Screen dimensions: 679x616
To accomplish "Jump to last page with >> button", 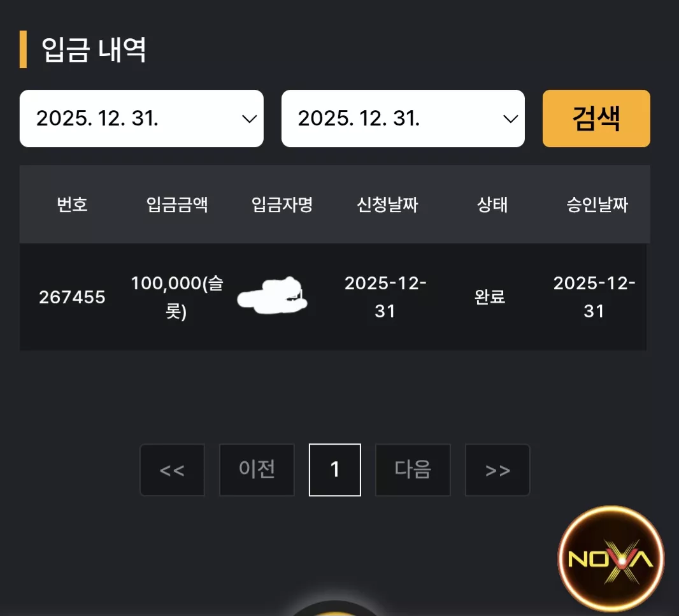I will click(497, 469).
